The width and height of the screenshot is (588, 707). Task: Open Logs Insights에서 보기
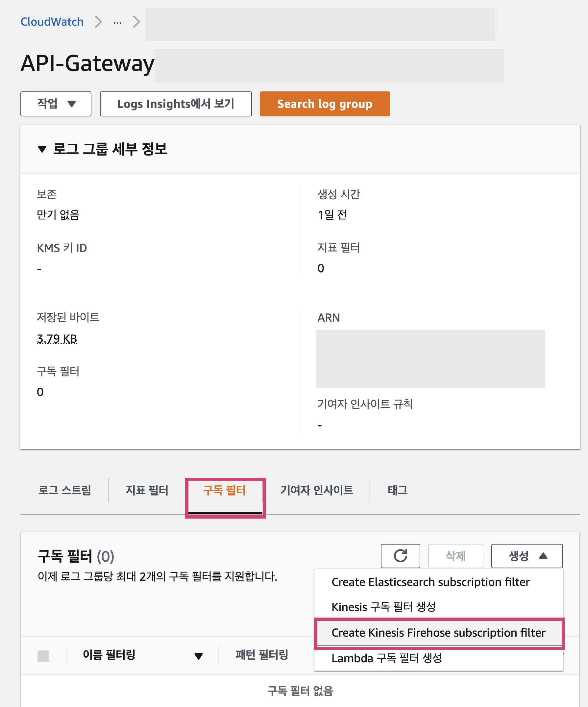(x=176, y=104)
